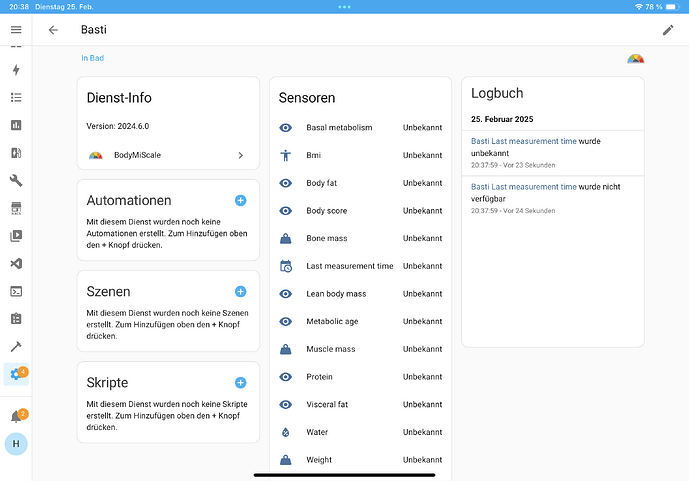Open the Terminal icon in the sidebar
This screenshot has height=481, width=689.
coord(16,292)
